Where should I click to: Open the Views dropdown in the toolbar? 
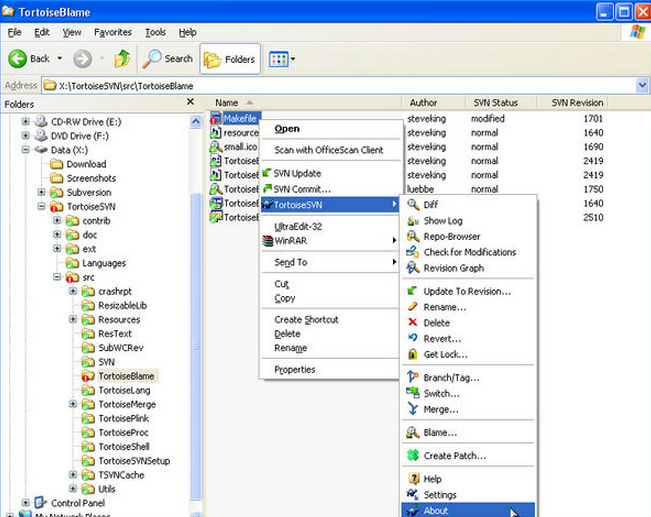pyautogui.click(x=279, y=59)
